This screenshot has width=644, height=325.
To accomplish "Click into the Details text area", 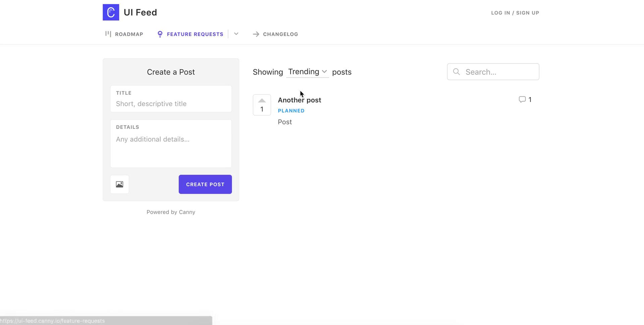I will pos(171,148).
